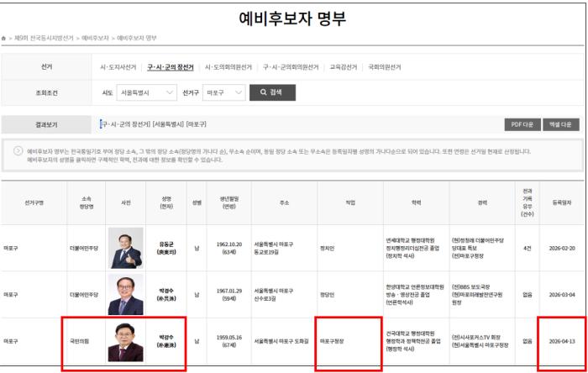Click the 2026-03-04 registration date
The image size is (588, 373).
562,295
